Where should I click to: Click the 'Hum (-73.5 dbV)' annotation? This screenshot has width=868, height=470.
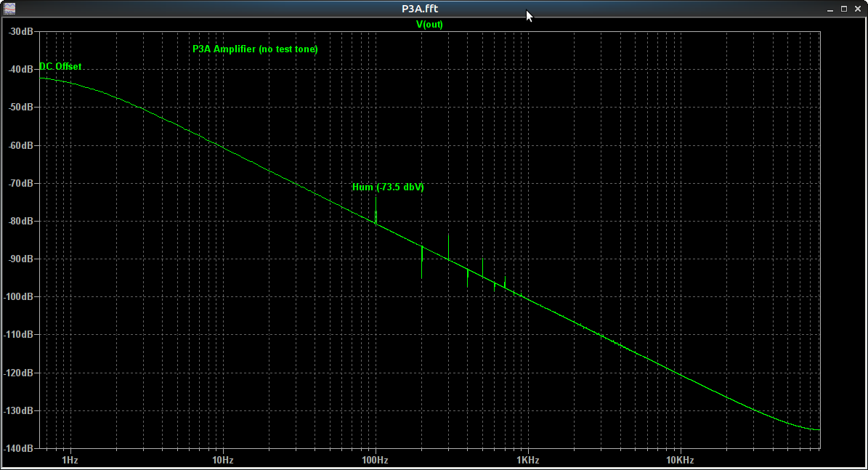[x=388, y=187]
